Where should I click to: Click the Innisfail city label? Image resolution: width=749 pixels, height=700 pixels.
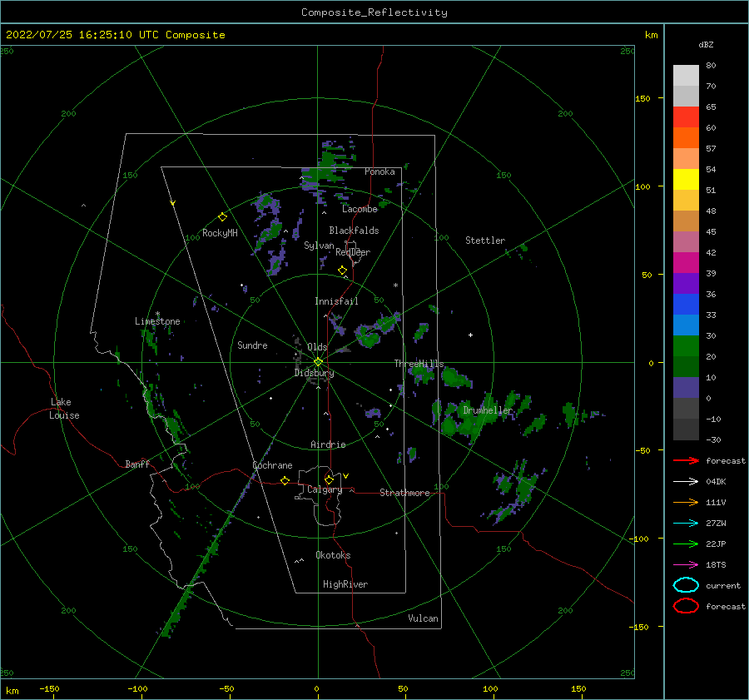point(336,301)
